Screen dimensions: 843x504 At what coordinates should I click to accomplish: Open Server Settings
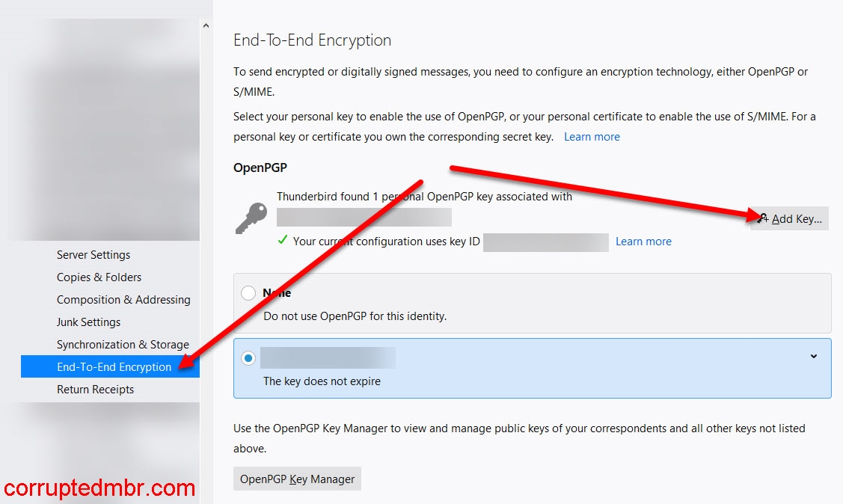tap(93, 254)
